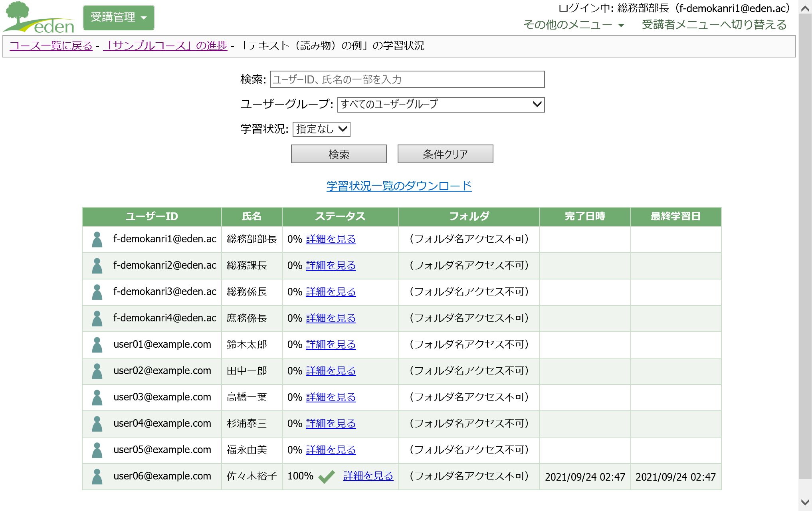Click the 検索 button
The width and height of the screenshot is (812, 511).
339,154
